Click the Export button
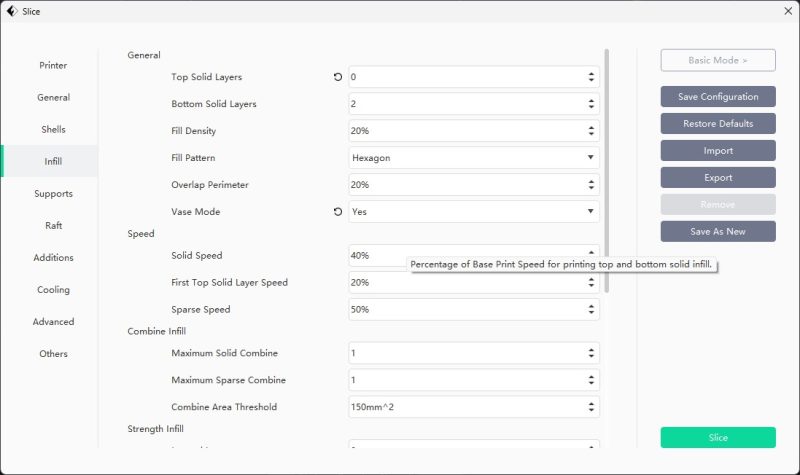The width and height of the screenshot is (800, 475). click(x=718, y=178)
